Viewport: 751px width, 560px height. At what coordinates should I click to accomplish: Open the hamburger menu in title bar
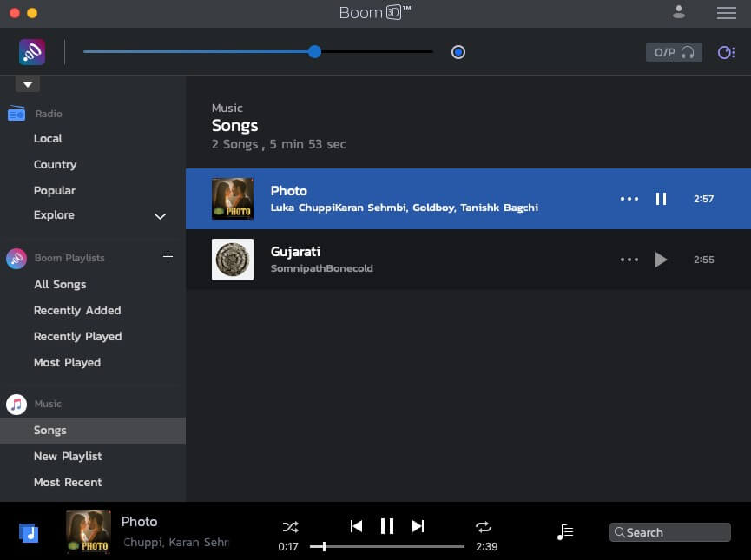(726, 13)
